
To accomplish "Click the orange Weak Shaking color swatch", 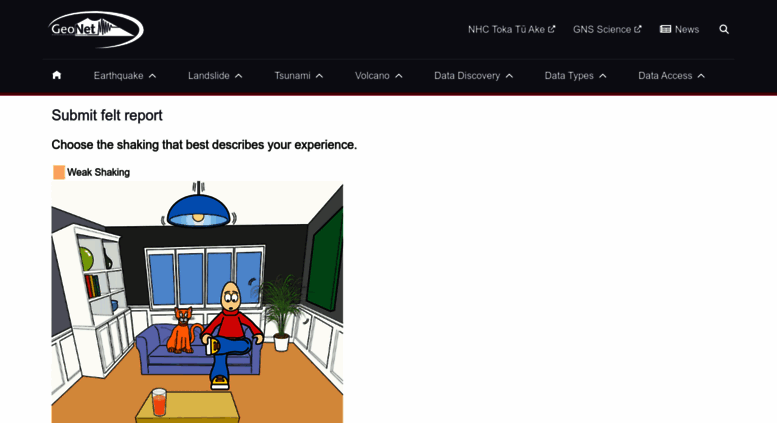I will pos(59,172).
